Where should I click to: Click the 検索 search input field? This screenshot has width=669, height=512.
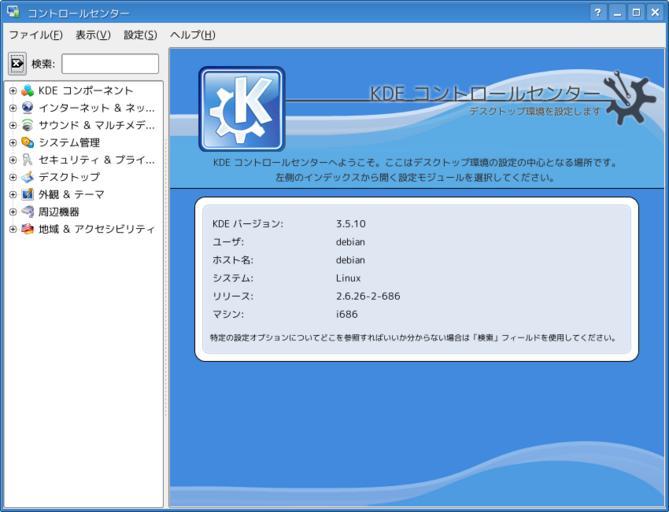(110, 64)
